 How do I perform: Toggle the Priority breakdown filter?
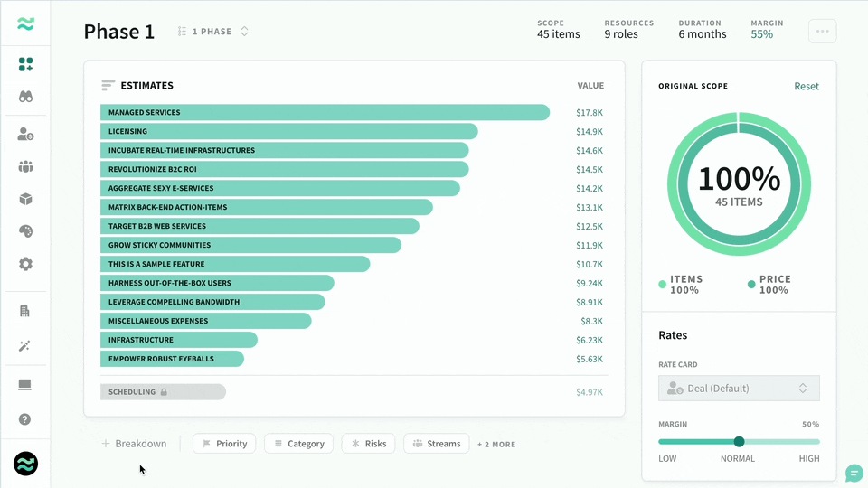[224, 444]
